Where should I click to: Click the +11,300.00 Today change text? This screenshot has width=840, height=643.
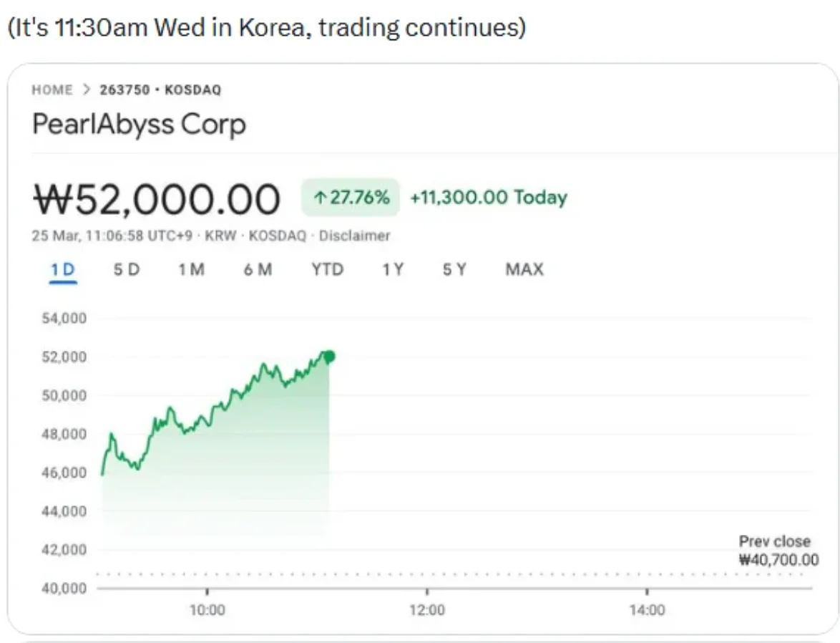(488, 198)
